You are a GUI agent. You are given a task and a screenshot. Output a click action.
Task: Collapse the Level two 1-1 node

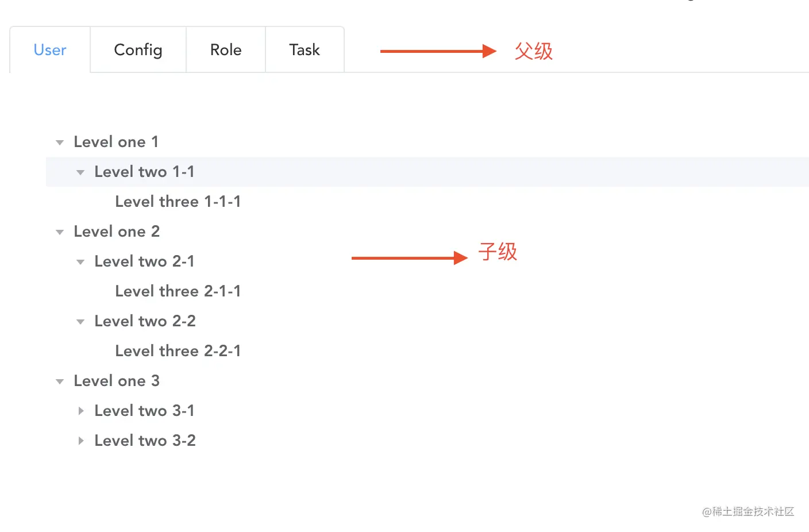80,172
